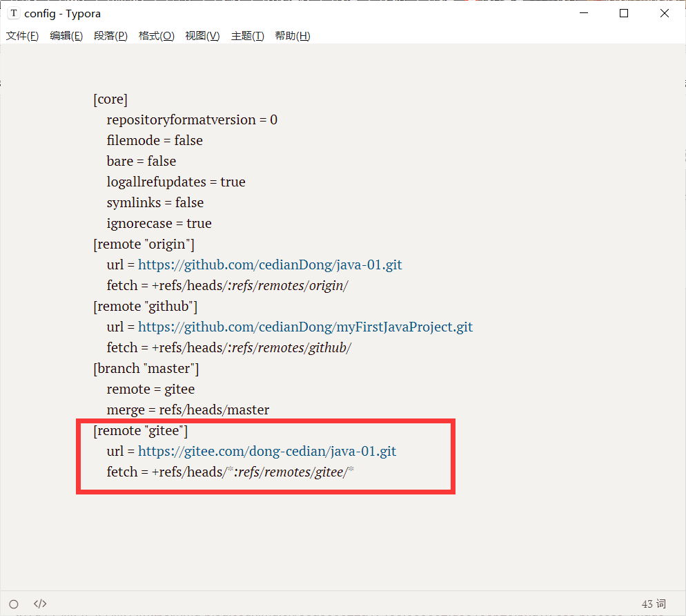Switch to source code mode icon
Viewport: 686px width, 616px height.
(40, 604)
